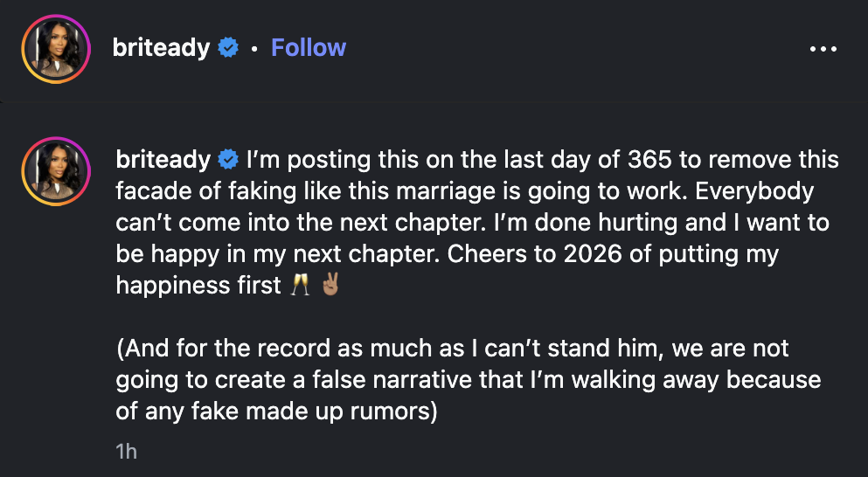Open briteady's story from header avatar

(x=56, y=49)
